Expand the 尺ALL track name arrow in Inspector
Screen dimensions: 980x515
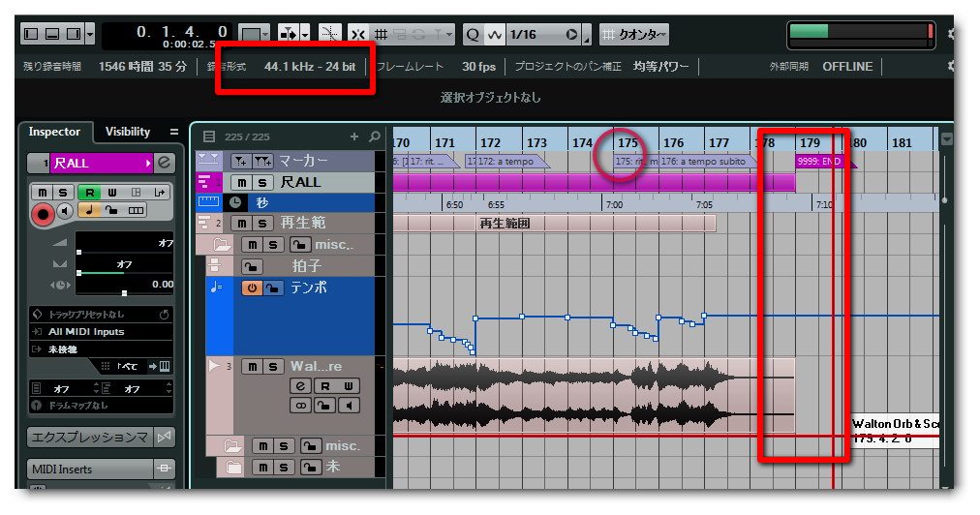(148, 164)
